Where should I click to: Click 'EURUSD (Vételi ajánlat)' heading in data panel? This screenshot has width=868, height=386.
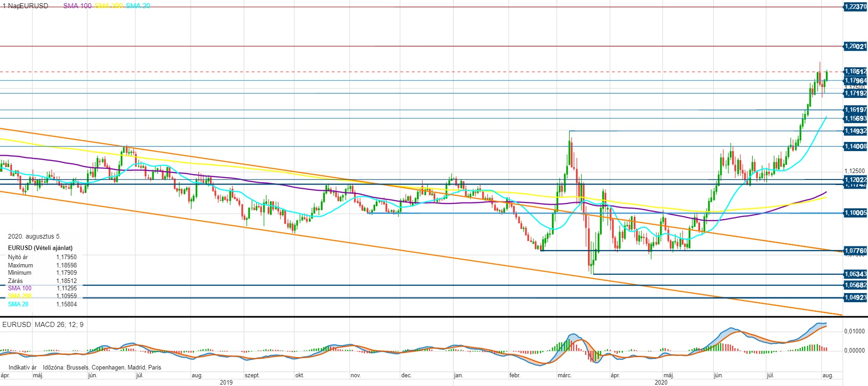[x=40, y=248]
